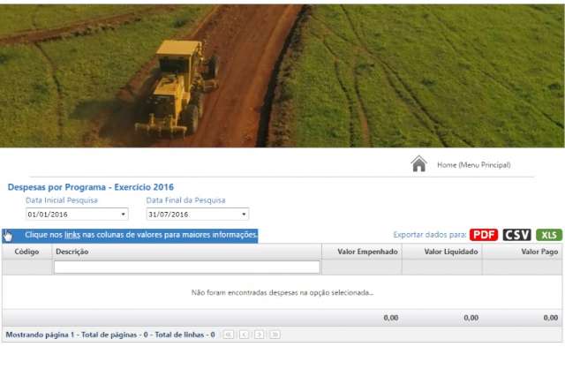Export data as PDF
565x392 pixels.
pyautogui.click(x=484, y=235)
